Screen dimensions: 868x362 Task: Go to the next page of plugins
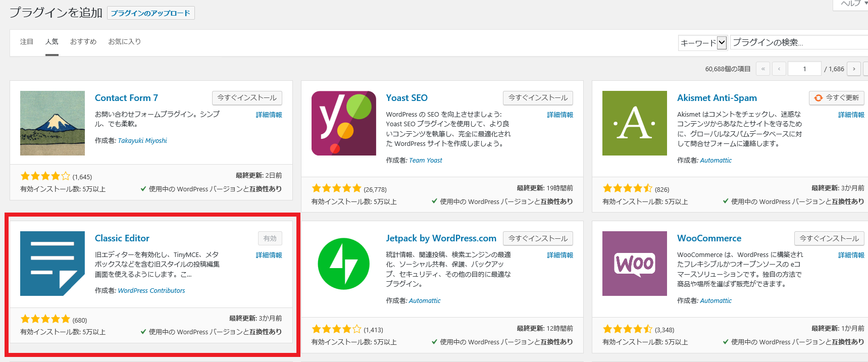[854, 69]
